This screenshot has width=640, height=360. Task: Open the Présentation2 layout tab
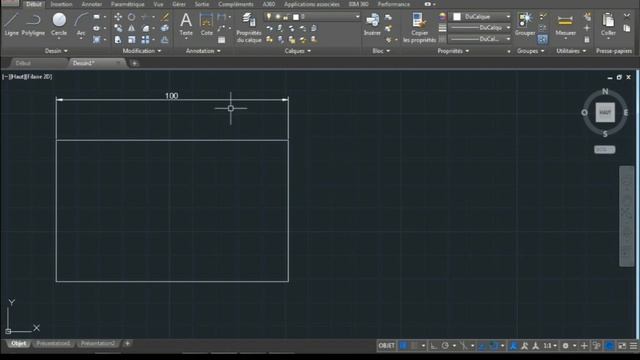pos(98,343)
